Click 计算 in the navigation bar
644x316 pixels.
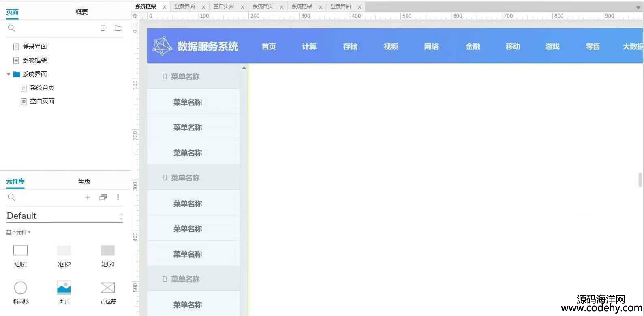[x=309, y=46]
